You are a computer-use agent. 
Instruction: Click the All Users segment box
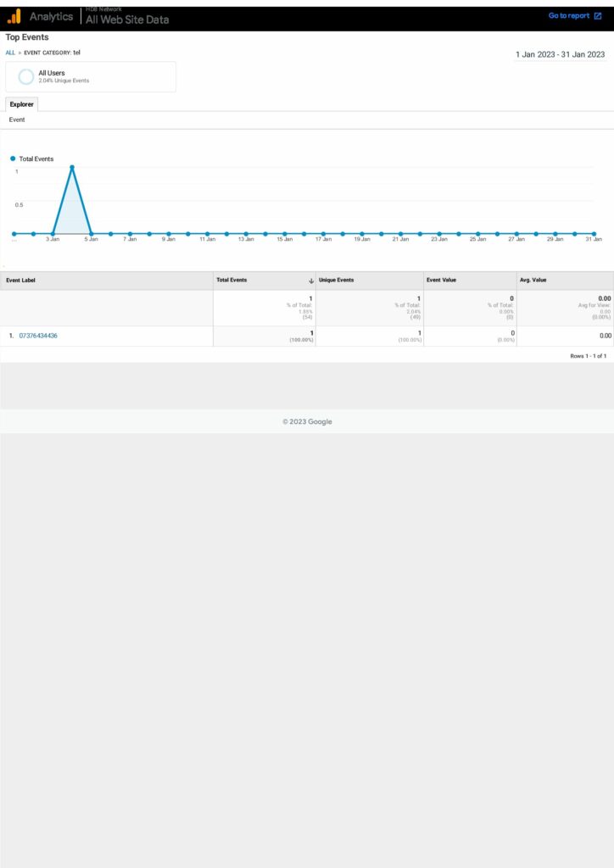coord(91,76)
